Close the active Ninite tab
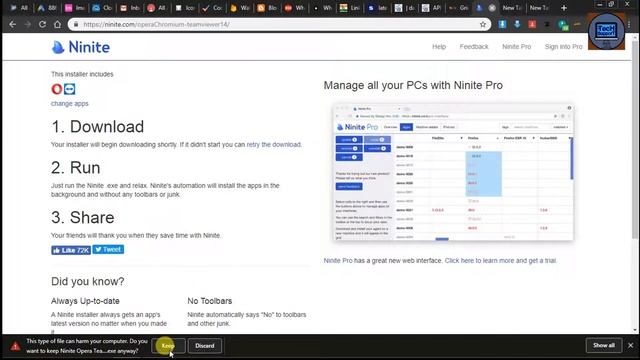640x360 pixels. click(492, 8)
